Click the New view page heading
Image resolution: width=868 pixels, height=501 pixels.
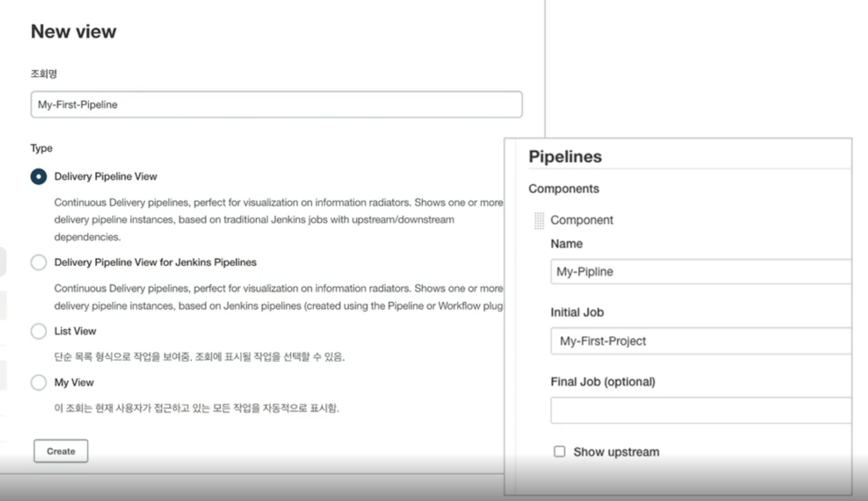[x=74, y=32]
